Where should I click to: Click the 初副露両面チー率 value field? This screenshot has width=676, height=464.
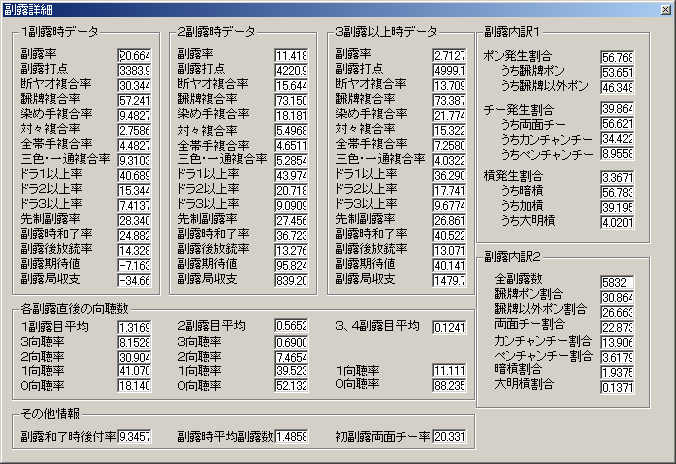[449, 437]
